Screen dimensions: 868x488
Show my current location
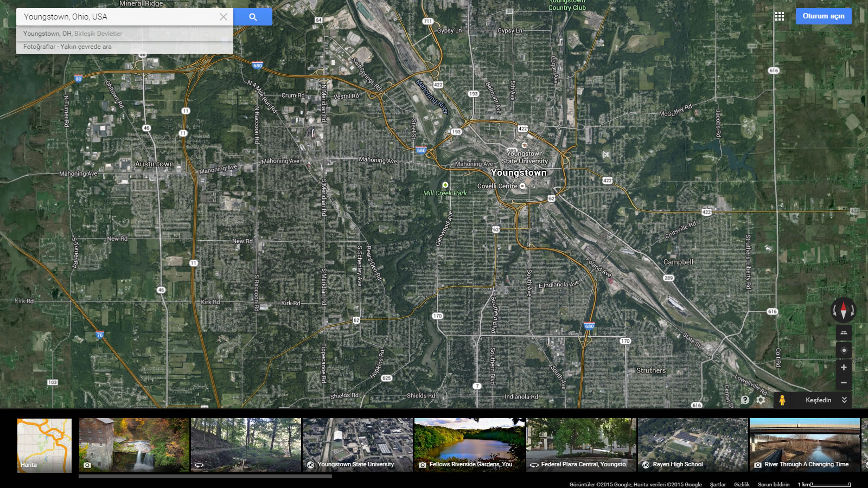coord(844,350)
